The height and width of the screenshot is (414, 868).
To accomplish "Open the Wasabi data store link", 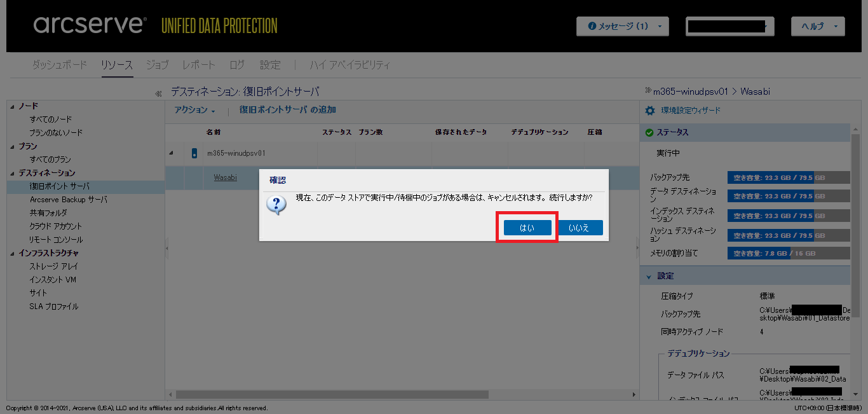I will tap(225, 177).
